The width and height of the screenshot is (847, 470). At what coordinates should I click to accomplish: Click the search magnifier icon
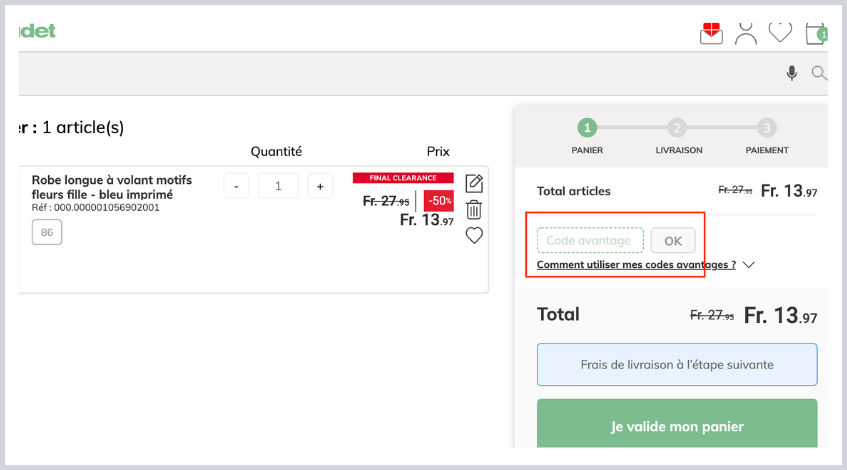coord(819,73)
